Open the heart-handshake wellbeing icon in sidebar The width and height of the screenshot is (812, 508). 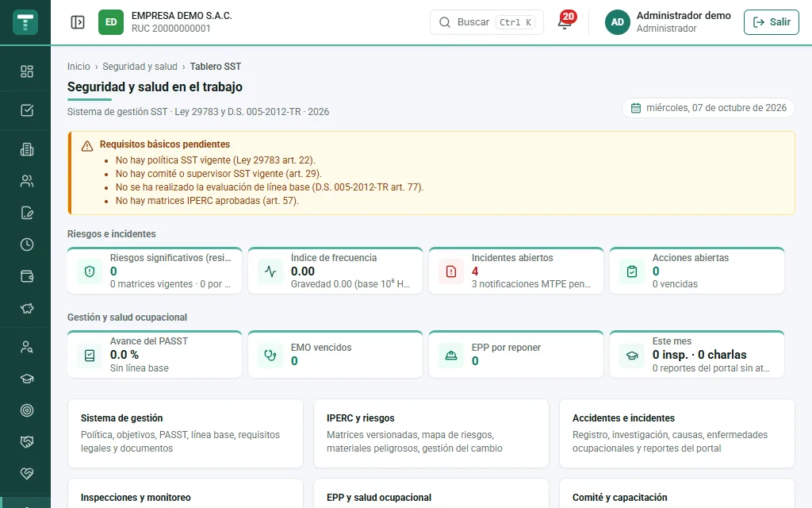coord(27,473)
